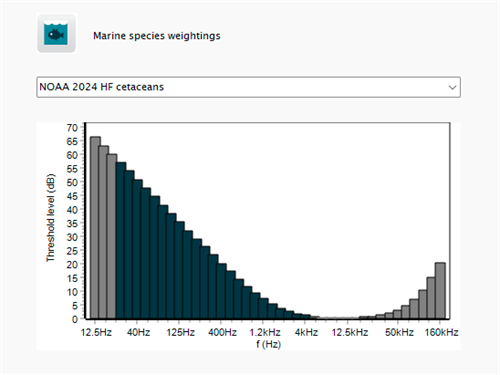Click the tallest teal bar in chart
This screenshot has height=375, width=500.
click(x=120, y=241)
